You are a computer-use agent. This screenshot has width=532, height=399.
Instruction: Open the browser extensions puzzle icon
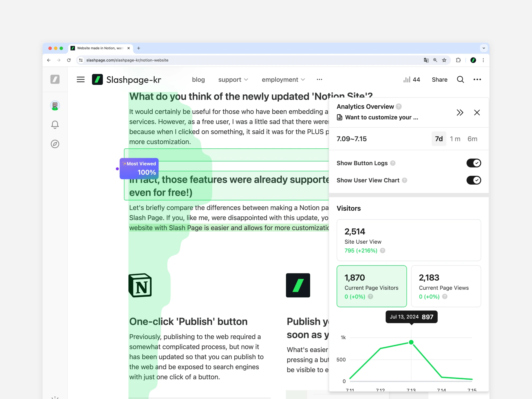click(458, 60)
